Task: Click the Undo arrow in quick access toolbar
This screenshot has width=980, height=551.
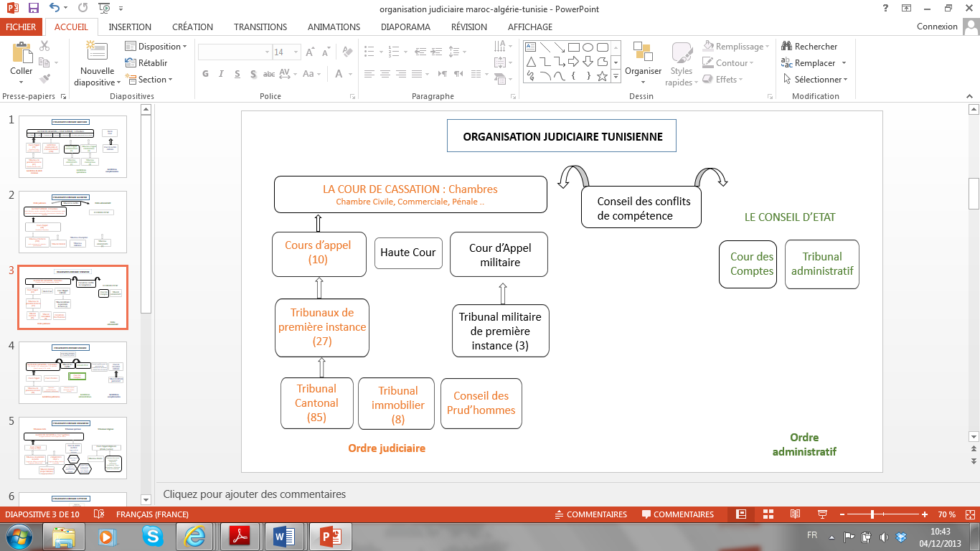Action: point(55,9)
